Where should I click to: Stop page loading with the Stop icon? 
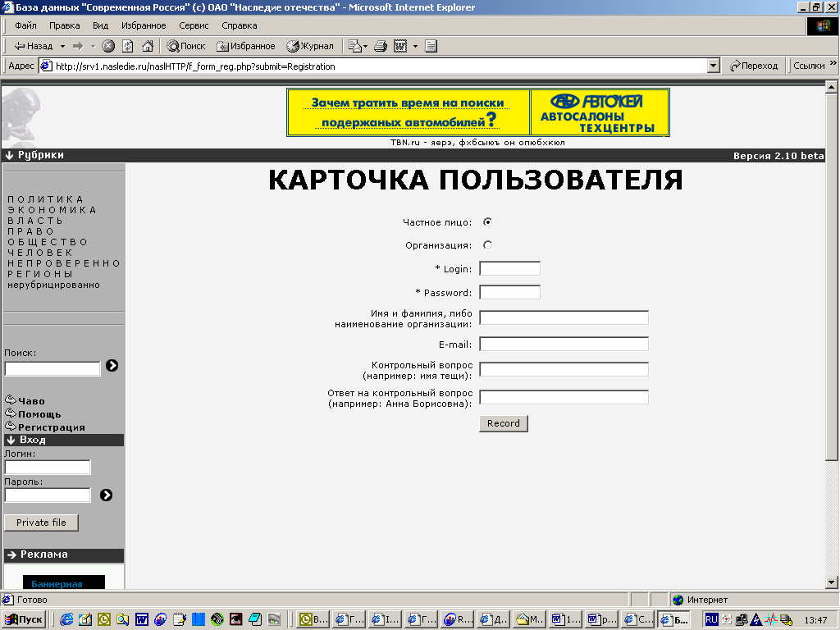click(108, 46)
